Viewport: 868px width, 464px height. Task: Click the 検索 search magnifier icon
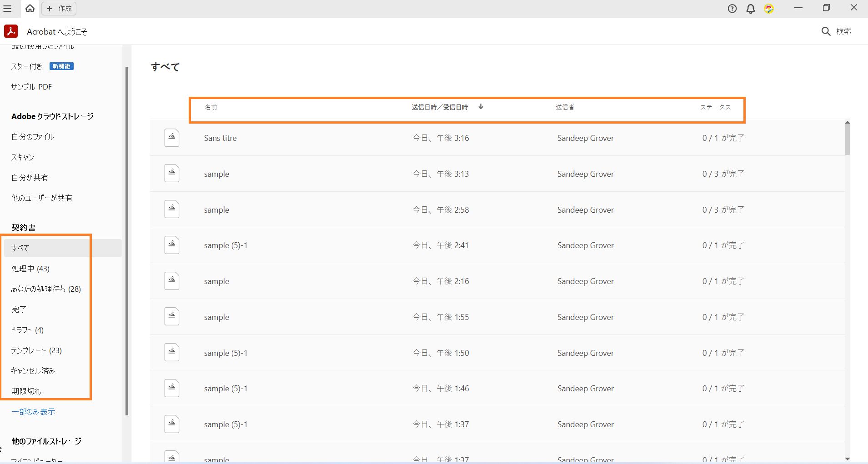826,31
